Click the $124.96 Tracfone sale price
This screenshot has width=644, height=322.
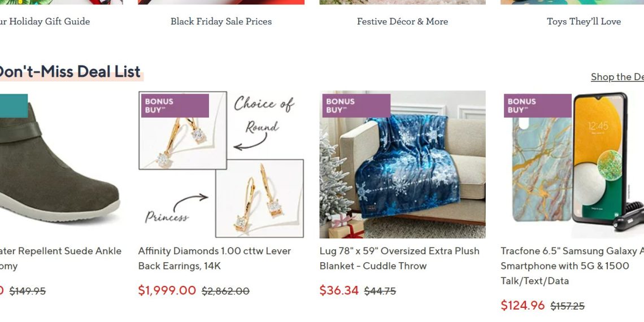523,306
